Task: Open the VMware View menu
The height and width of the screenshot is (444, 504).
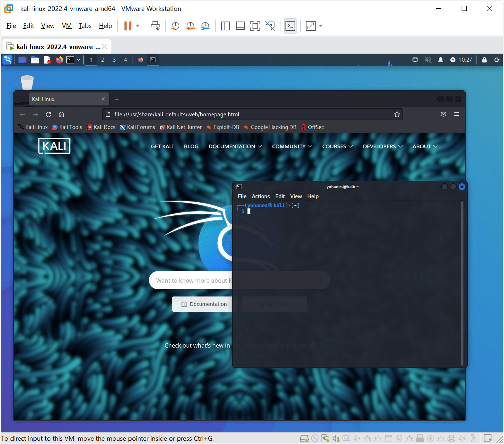Action: point(48,26)
